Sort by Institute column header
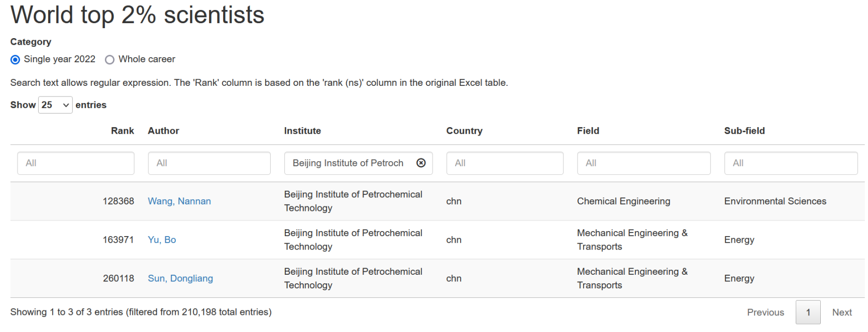 302,131
